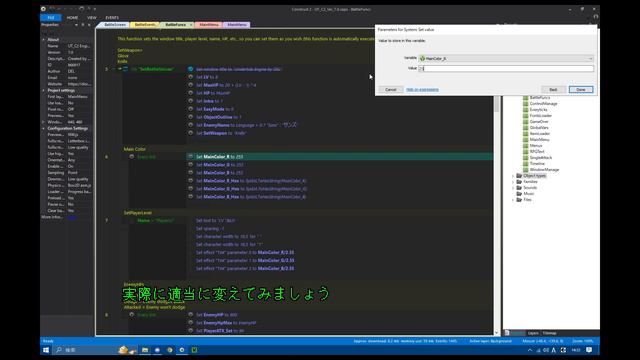Open the BattleFuncs event sheet in project tree
640x360 pixels.
click(x=540, y=98)
